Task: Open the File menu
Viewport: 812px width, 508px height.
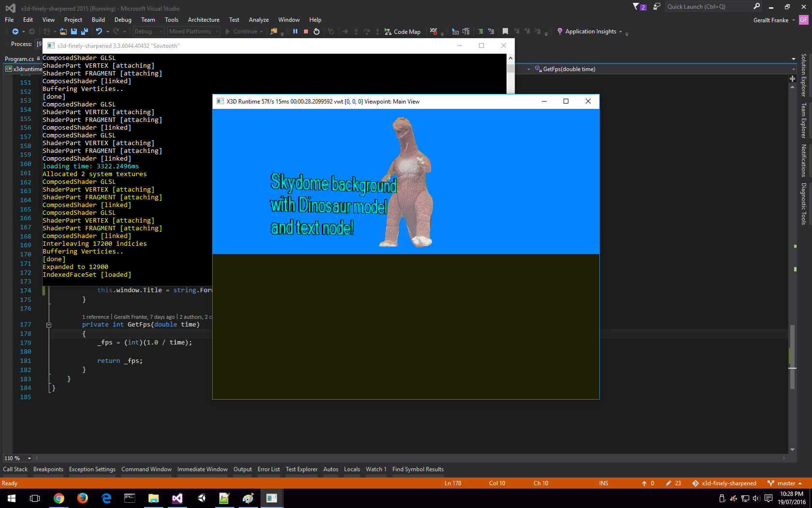Action: point(9,20)
